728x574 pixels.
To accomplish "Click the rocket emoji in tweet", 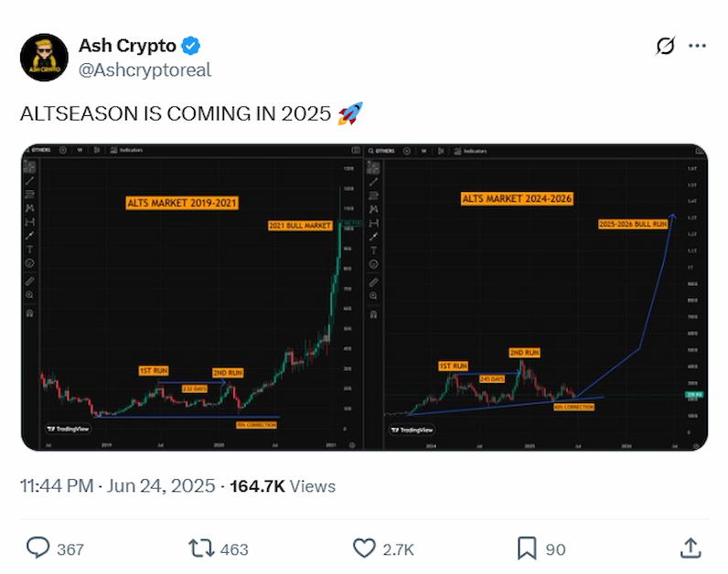I will pos(350,113).
